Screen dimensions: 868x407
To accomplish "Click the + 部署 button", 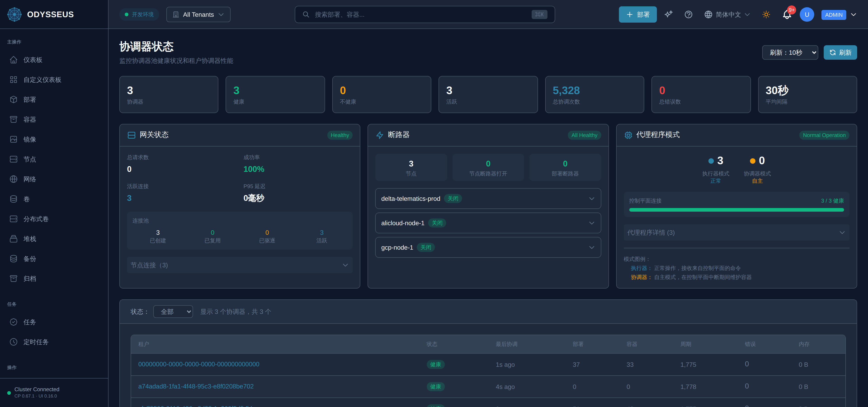I will pyautogui.click(x=637, y=14).
